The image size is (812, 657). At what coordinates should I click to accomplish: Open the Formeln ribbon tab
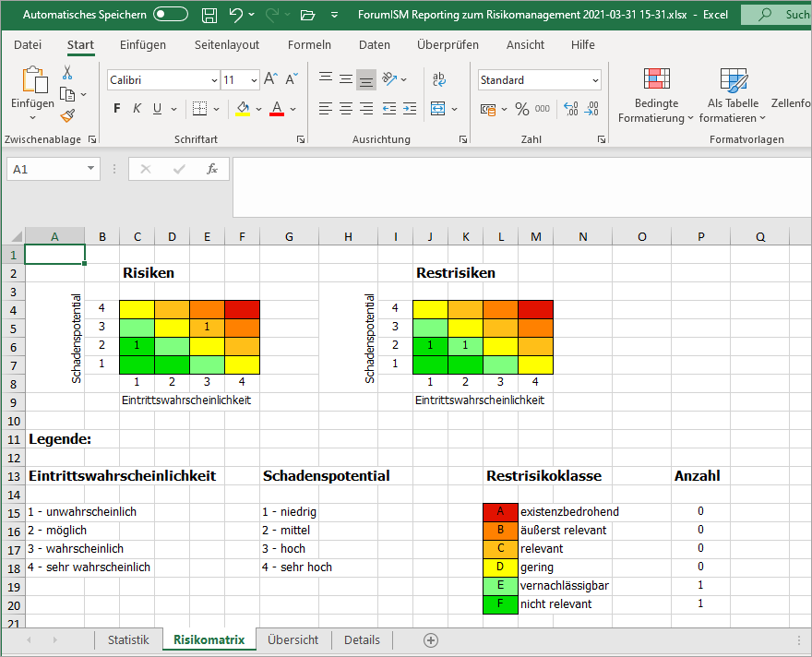309,44
